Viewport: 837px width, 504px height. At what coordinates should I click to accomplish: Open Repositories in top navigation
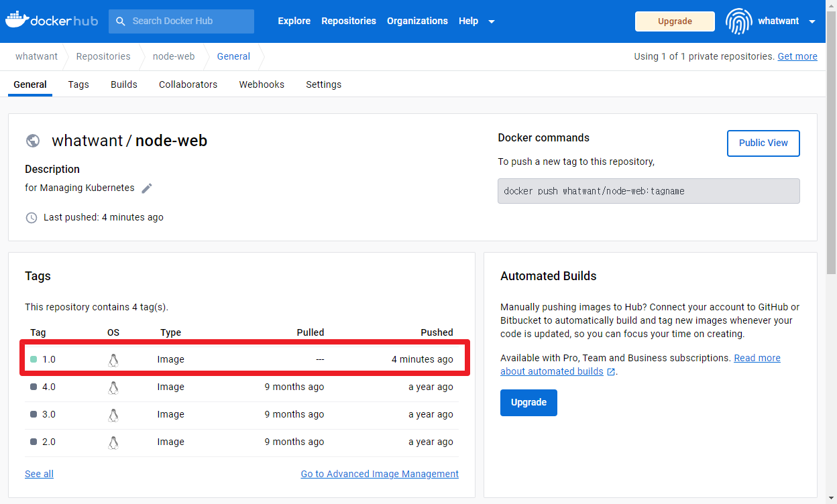coord(349,21)
